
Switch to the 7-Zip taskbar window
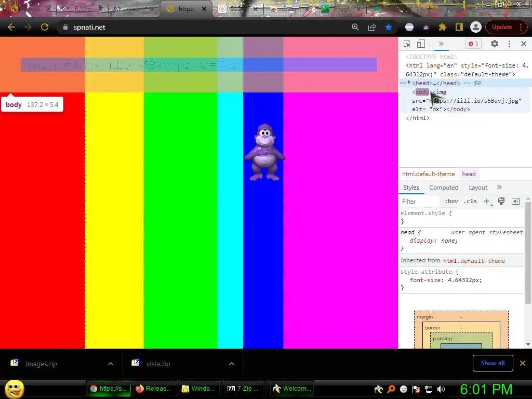245,389
